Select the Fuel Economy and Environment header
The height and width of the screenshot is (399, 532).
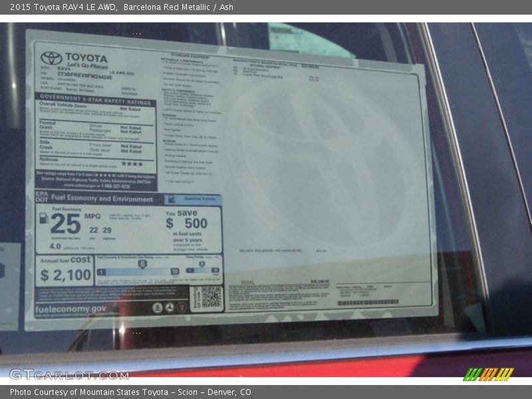point(102,199)
